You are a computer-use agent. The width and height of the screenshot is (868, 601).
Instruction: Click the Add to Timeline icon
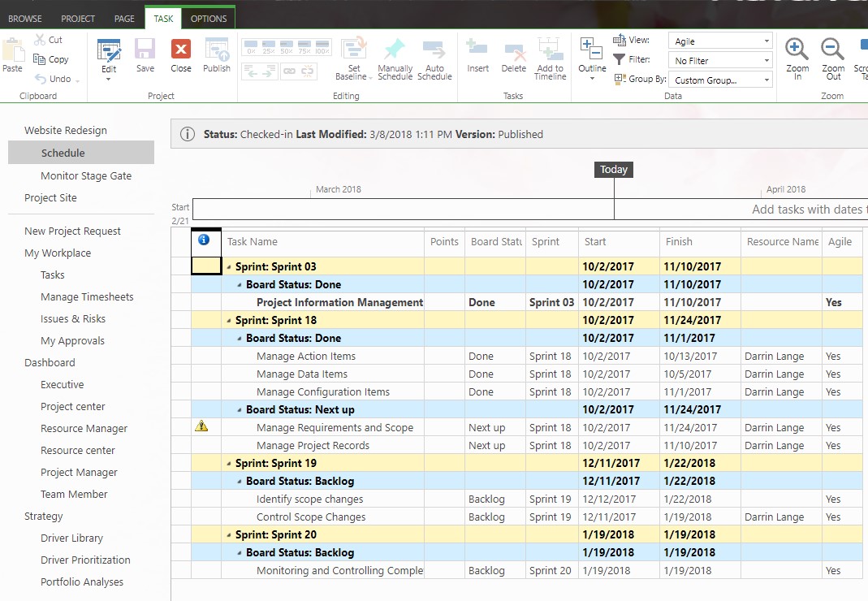point(550,49)
